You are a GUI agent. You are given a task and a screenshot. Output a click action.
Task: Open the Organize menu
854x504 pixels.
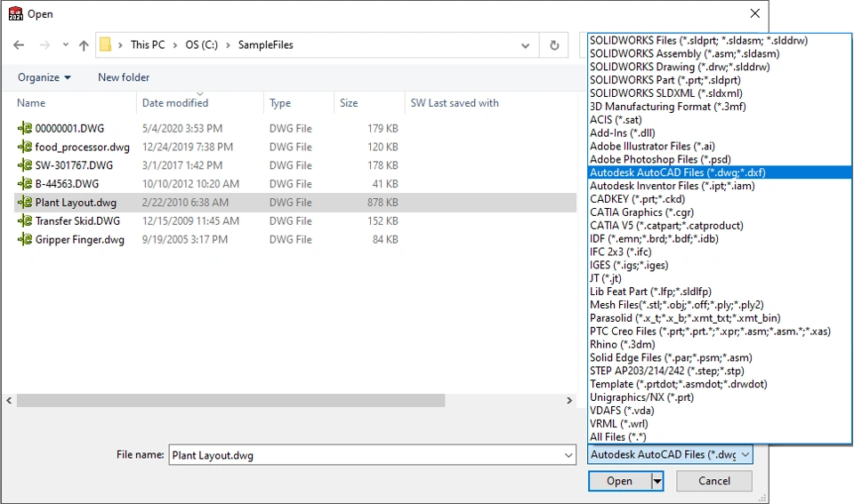pos(44,77)
